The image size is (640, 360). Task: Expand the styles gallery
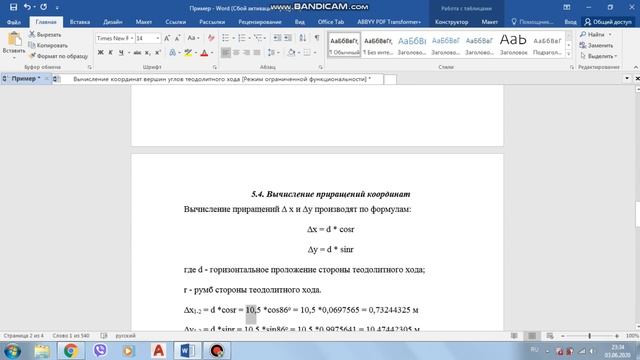pos(569,53)
